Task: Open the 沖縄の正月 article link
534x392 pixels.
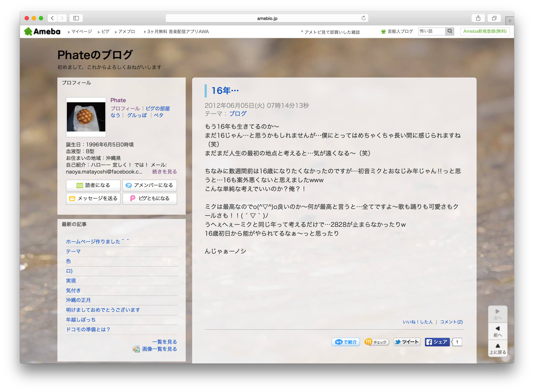Action: 78,300
